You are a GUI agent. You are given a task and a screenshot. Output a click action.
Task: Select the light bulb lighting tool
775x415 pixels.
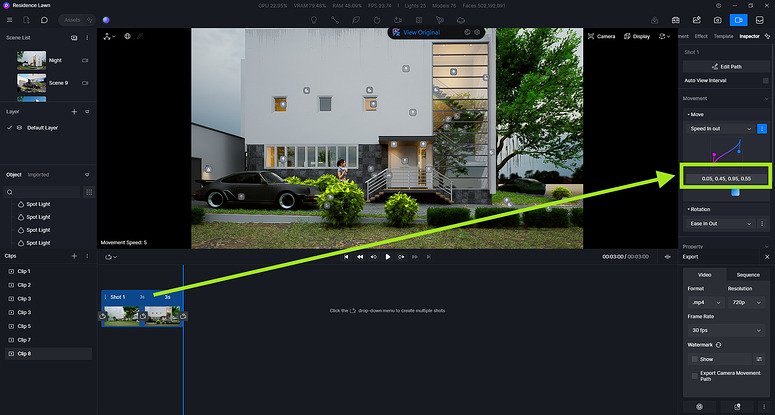click(x=313, y=20)
